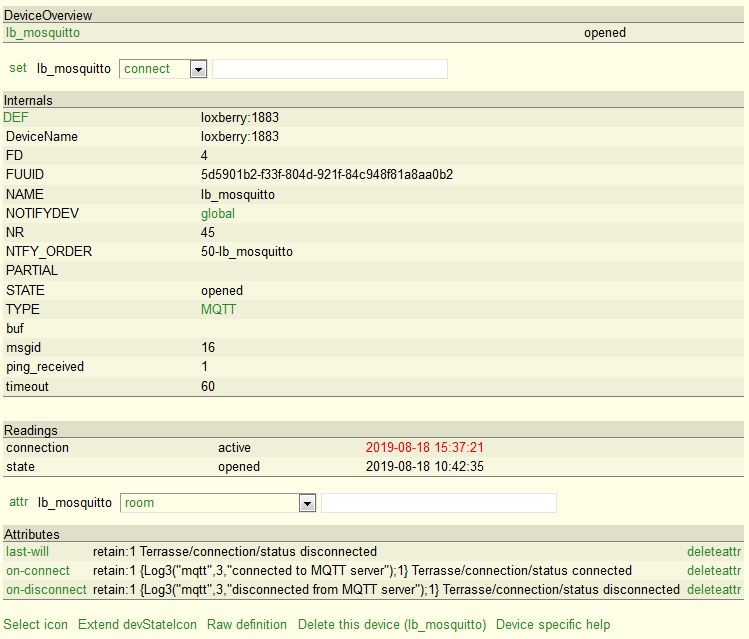Show the Raw definition
The width and height of the screenshot is (749, 639).
pos(247,624)
